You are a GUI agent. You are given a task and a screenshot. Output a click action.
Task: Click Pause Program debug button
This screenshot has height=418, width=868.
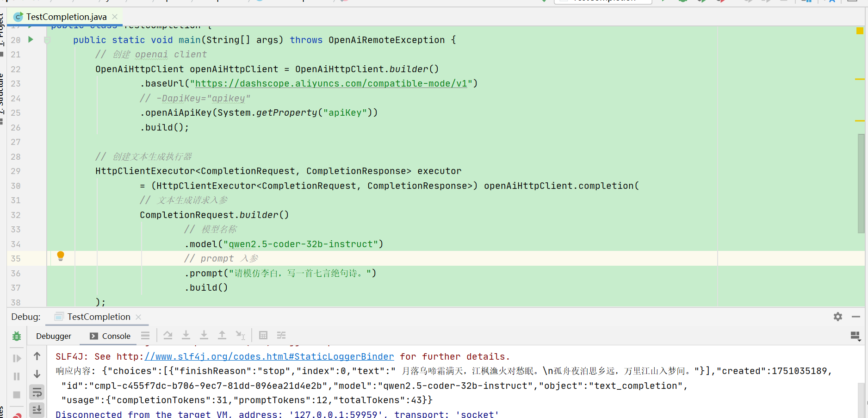tap(17, 376)
